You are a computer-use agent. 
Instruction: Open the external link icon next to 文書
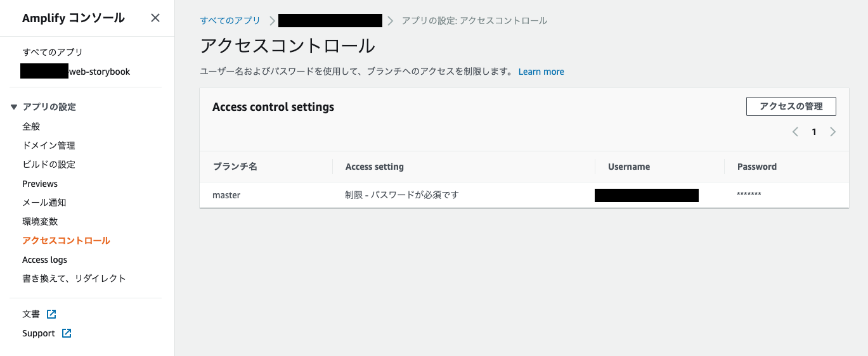(x=52, y=314)
